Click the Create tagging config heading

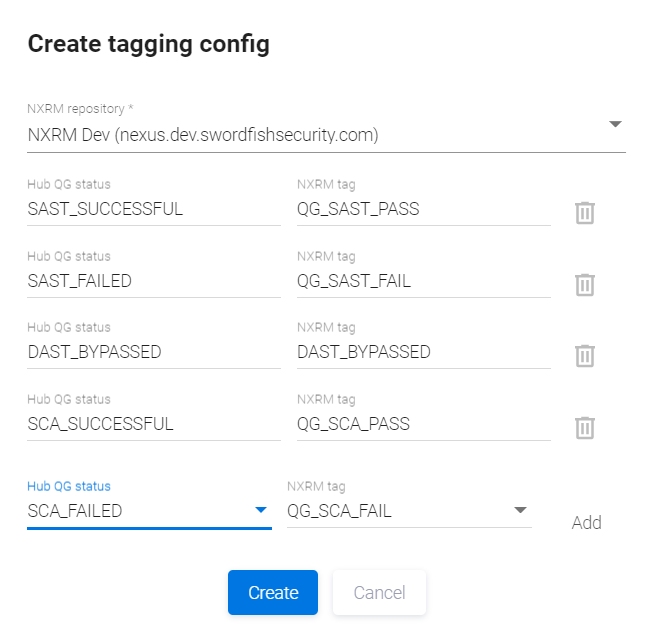tap(148, 44)
